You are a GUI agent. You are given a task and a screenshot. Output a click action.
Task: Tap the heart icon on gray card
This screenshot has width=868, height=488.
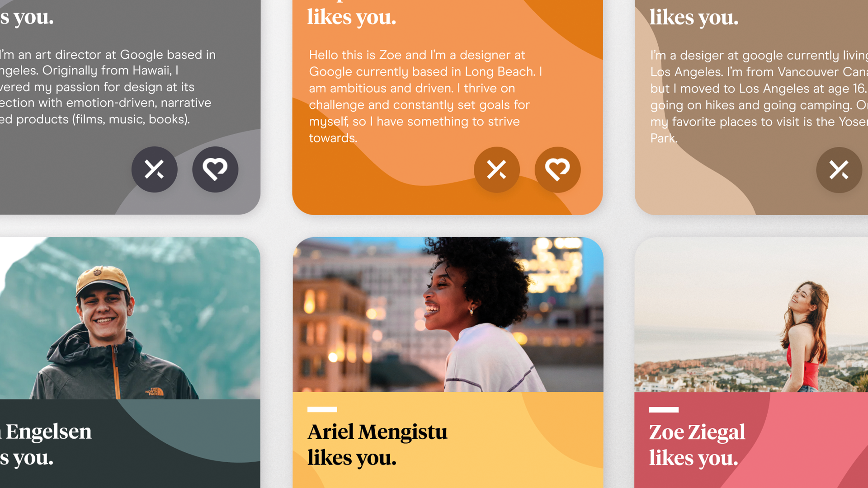(215, 169)
